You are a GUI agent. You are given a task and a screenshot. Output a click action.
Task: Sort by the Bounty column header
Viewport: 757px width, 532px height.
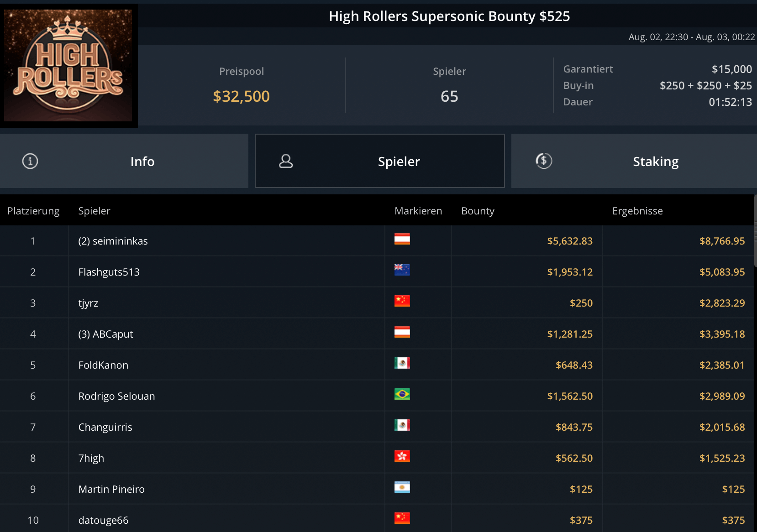tap(478, 211)
